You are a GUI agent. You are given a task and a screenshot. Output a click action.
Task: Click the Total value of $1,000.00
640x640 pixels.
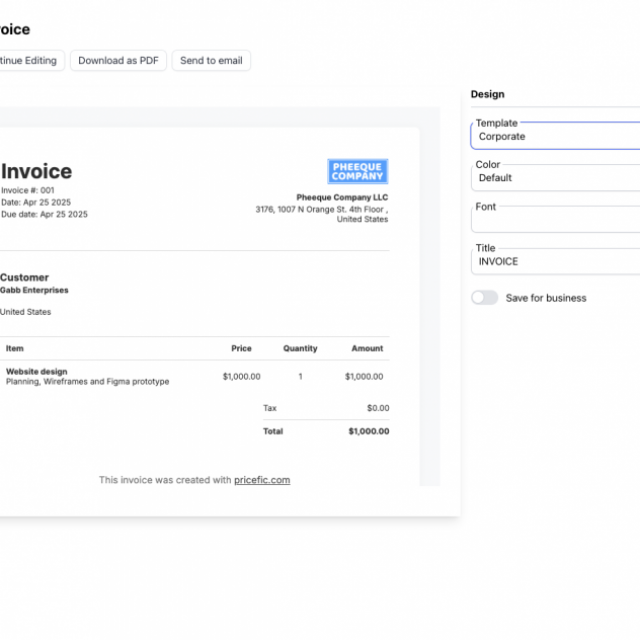pos(368,432)
